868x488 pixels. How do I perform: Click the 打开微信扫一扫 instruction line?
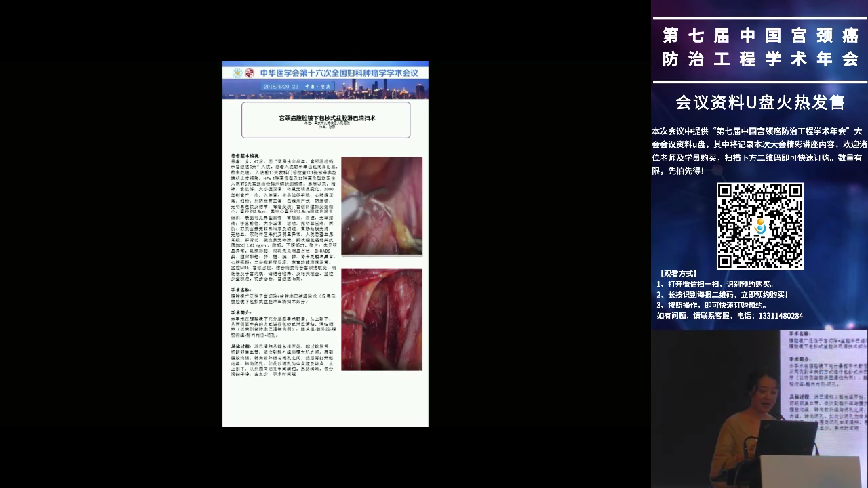click(x=715, y=285)
